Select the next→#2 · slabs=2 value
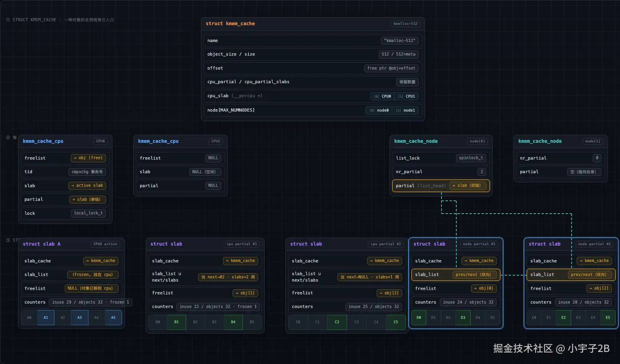Viewport: 620px width, 364px height. pyautogui.click(x=228, y=277)
